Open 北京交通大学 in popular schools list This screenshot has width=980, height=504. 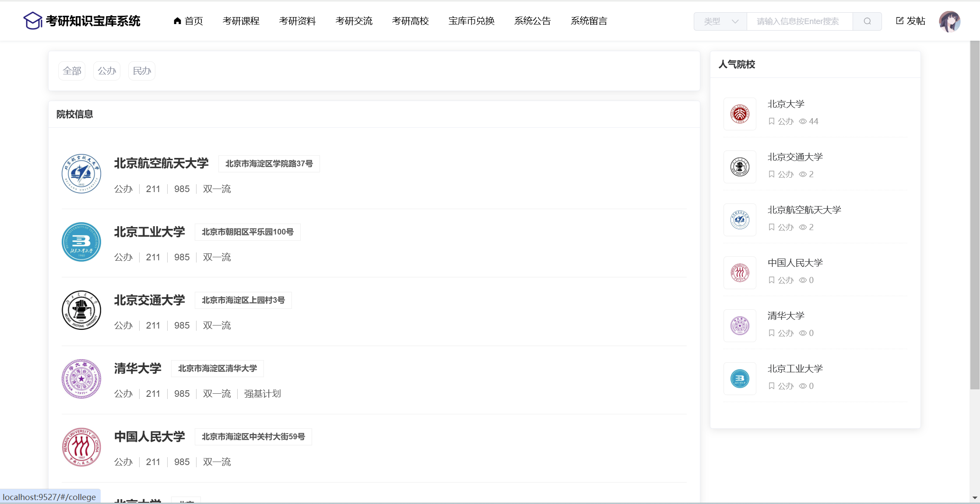click(x=795, y=157)
